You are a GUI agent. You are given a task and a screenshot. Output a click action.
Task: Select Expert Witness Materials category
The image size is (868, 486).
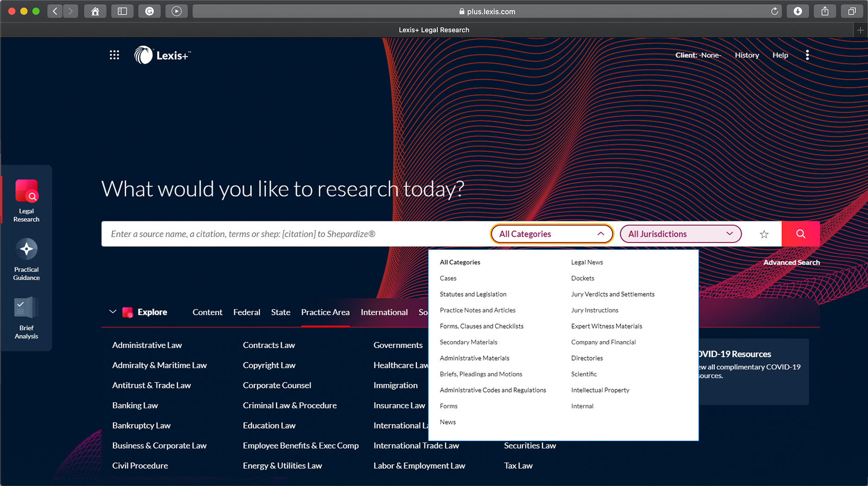point(607,326)
